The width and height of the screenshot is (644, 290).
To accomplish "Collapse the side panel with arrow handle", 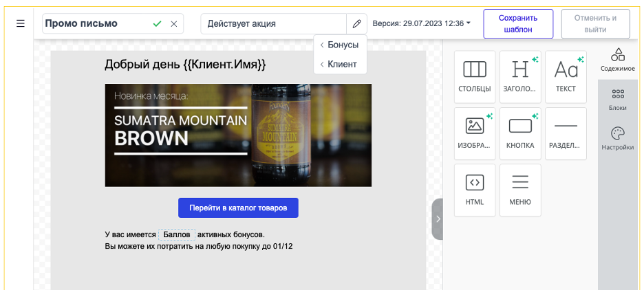I will (438, 219).
